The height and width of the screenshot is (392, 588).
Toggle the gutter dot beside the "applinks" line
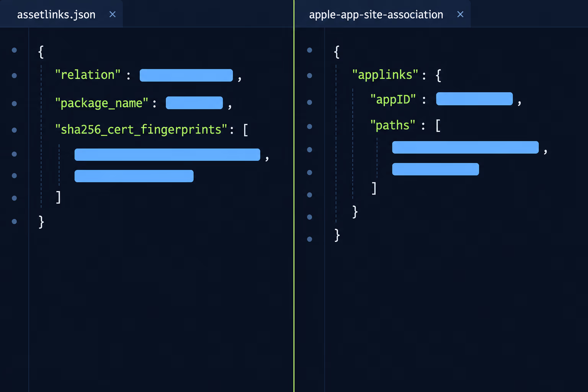pos(310,75)
